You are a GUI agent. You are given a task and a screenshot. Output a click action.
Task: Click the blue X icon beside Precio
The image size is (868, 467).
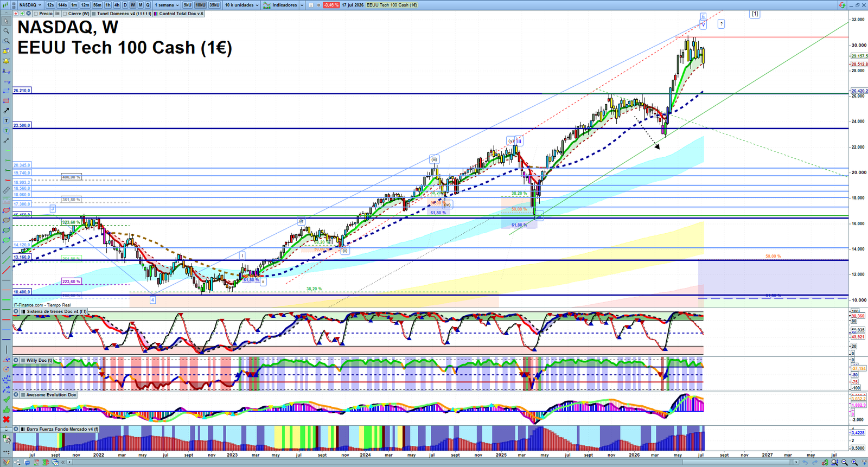coord(28,14)
